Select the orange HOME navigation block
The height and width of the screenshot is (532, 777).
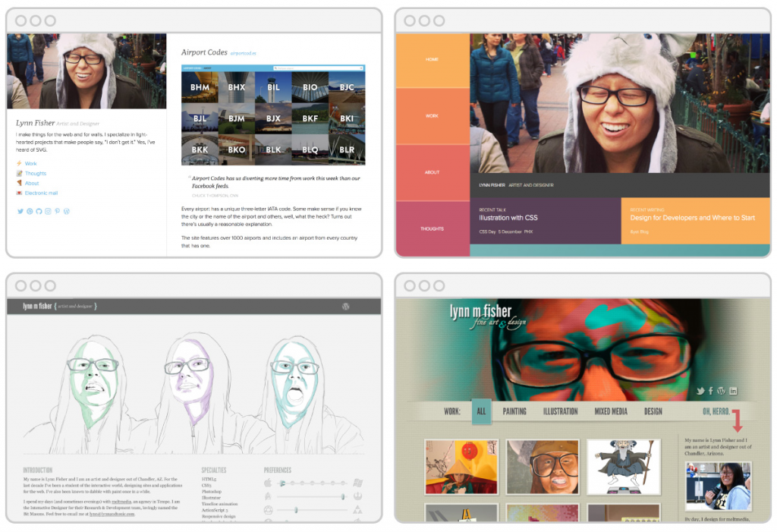coord(432,60)
